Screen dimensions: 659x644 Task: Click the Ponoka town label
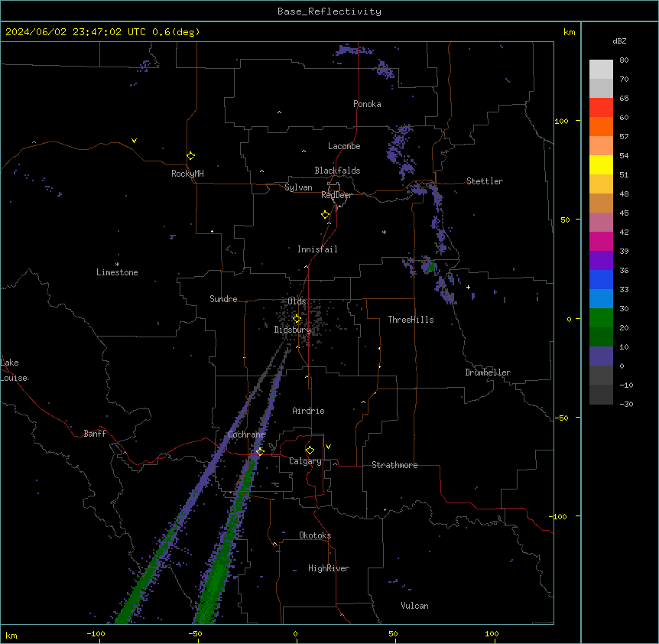click(x=367, y=104)
